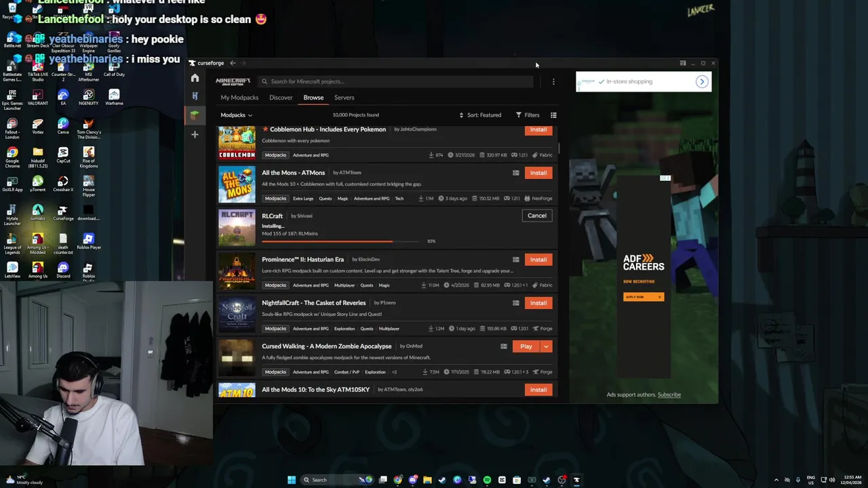Open Aimlabs desktop shortcut

(38, 212)
